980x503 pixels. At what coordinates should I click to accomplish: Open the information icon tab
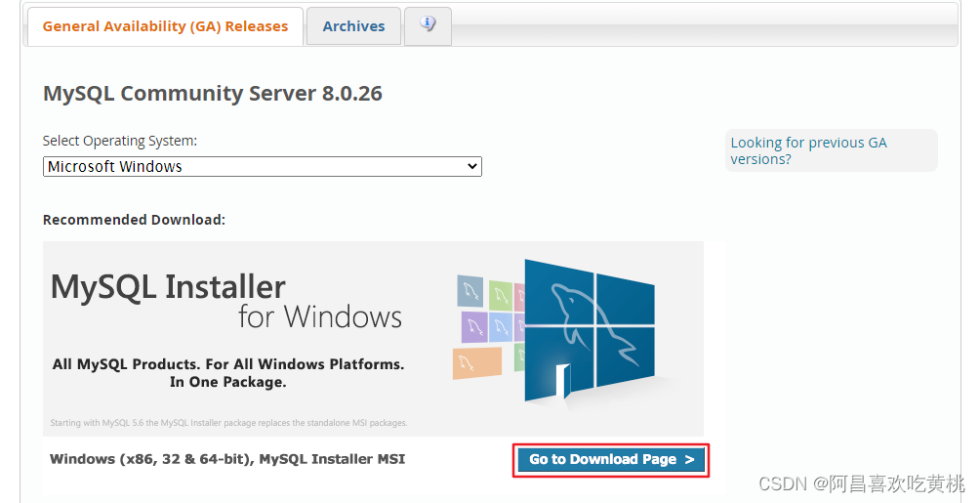coord(429,25)
